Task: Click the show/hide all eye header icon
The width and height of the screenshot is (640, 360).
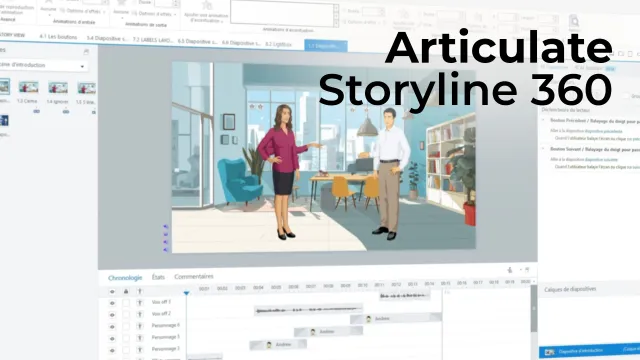Action: (x=112, y=292)
